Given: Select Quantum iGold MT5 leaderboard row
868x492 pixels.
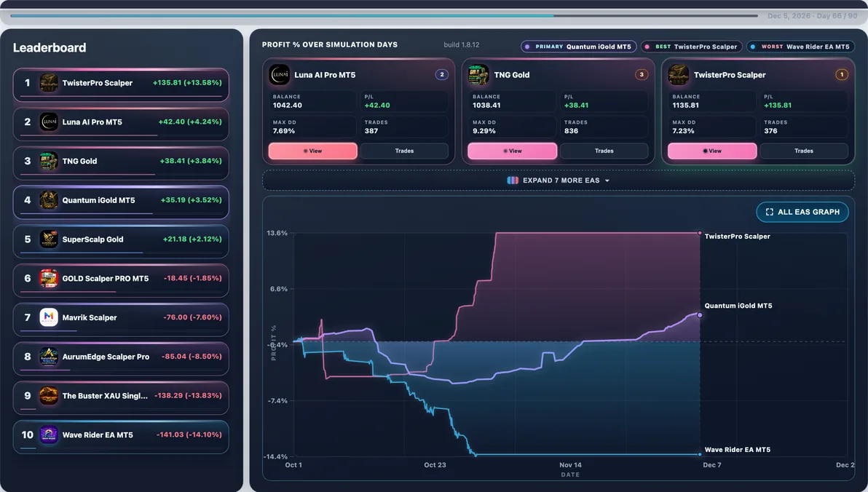Looking at the screenshot, I should pos(121,202).
